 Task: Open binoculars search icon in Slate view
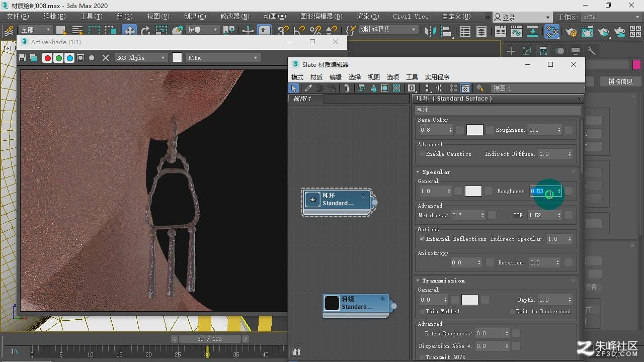(x=297, y=351)
